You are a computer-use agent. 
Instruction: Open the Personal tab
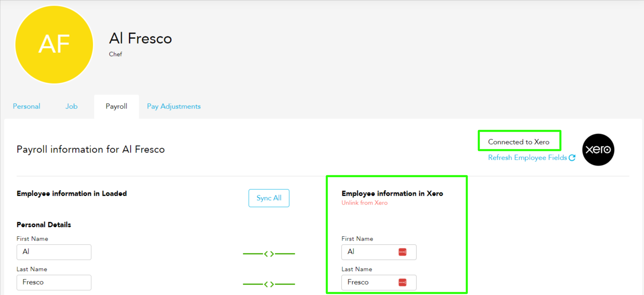tap(26, 106)
